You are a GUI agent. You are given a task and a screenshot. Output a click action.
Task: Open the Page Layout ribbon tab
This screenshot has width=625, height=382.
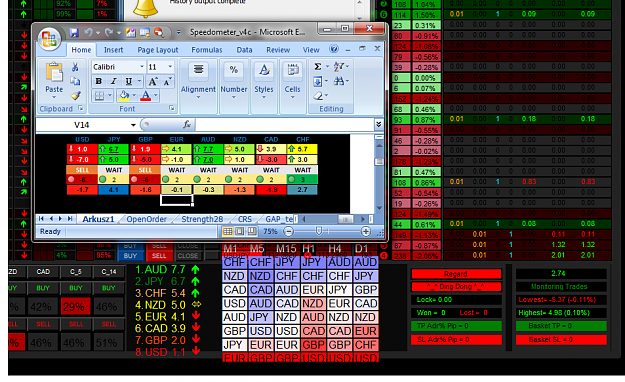pos(158,50)
